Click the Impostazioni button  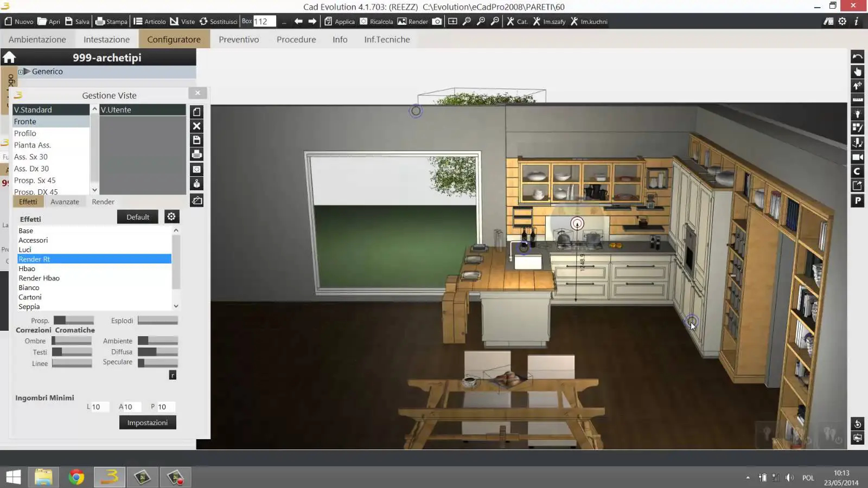(148, 422)
